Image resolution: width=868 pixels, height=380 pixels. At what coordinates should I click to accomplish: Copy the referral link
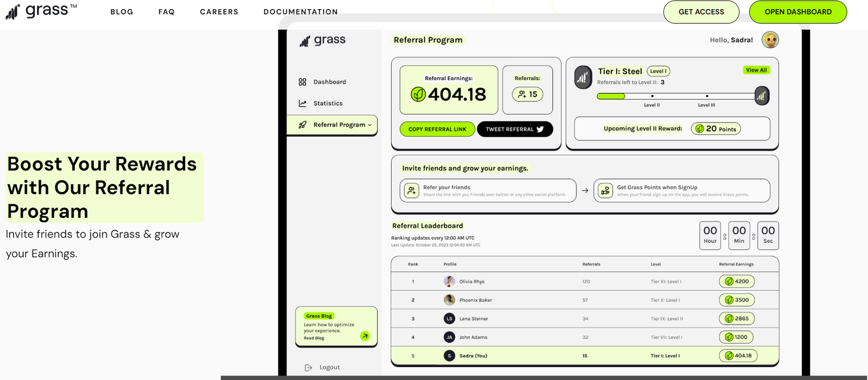[437, 129]
